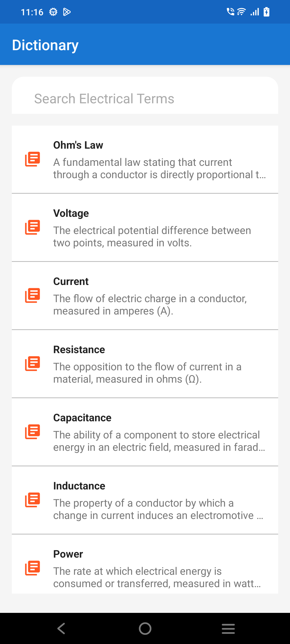Viewport: 290px width, 644px height.
Task: Tap the back navigation arrow
Action: 61,628
